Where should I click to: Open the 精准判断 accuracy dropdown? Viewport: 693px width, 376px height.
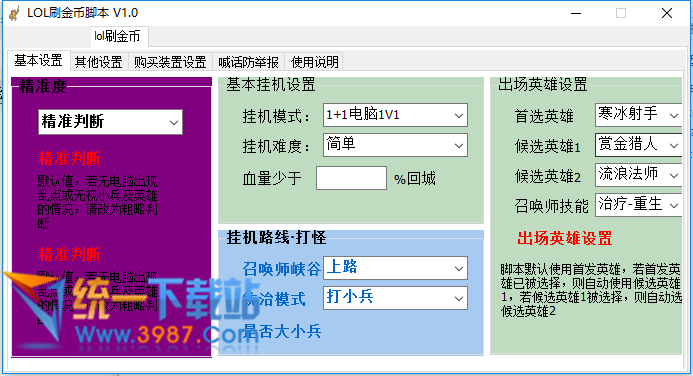(110, 122)
